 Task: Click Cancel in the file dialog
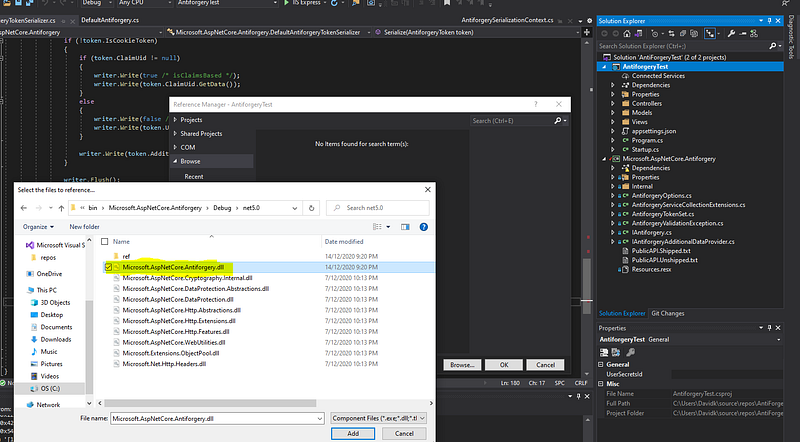click(x=404, y=433)
